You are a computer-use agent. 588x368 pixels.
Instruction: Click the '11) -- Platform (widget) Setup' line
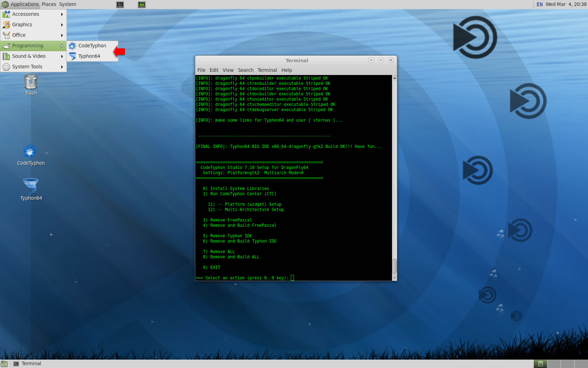(x=244, y=204)
